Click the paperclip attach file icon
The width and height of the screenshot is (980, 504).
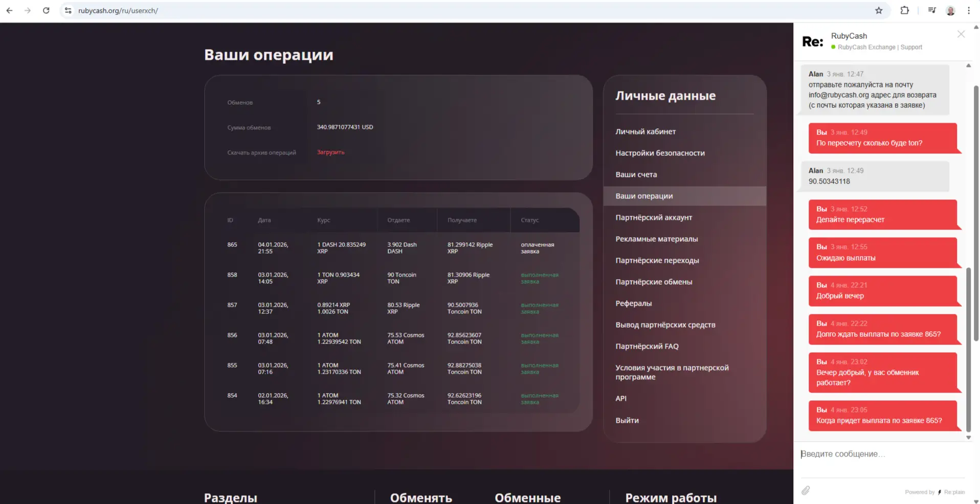(x=806, y=491)
